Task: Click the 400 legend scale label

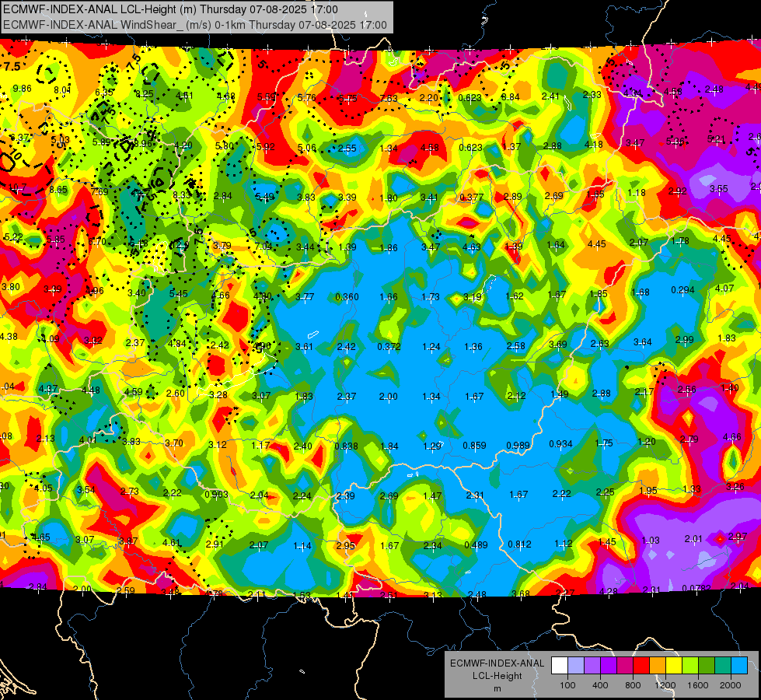Action: (600, 685)
